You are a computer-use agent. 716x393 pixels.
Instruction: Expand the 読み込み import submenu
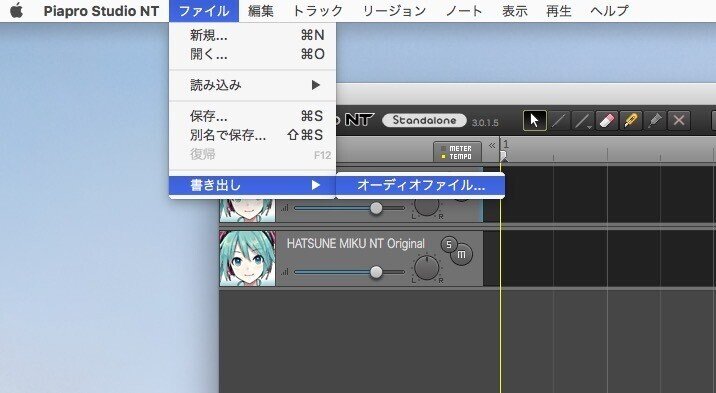coord(253,85)
